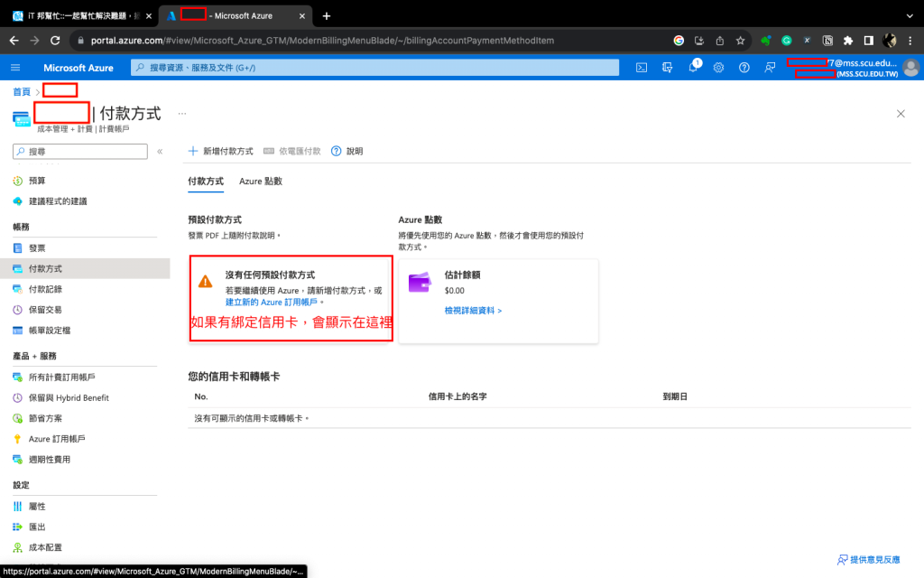Open portal settings gear
Screen dimensions: 924x578
tap(718, 68)
